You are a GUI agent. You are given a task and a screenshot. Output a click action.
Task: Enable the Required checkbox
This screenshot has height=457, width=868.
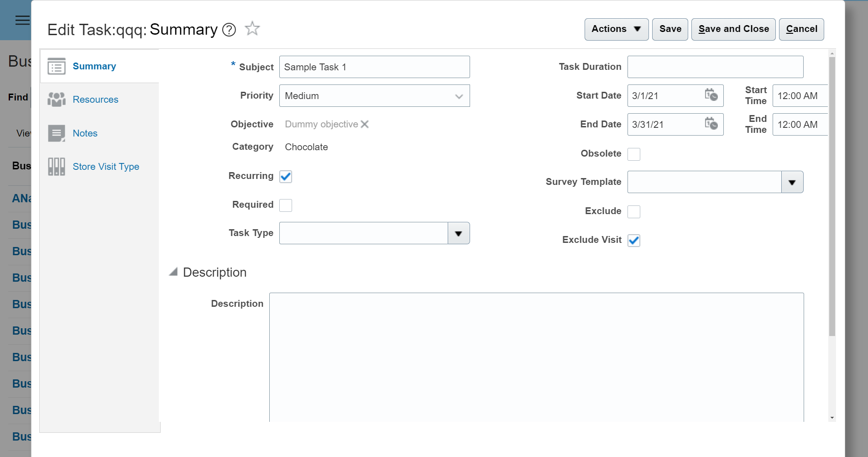click(x=286, y=205)
